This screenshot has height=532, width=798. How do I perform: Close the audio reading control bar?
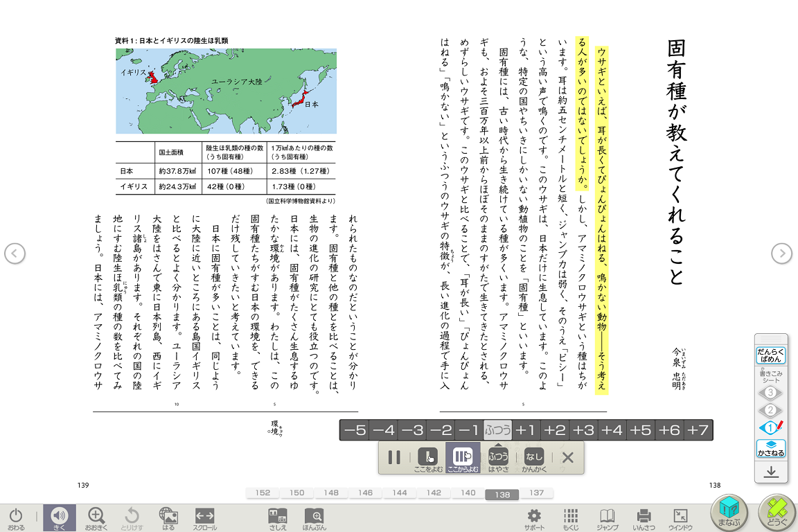pos(568,458)
